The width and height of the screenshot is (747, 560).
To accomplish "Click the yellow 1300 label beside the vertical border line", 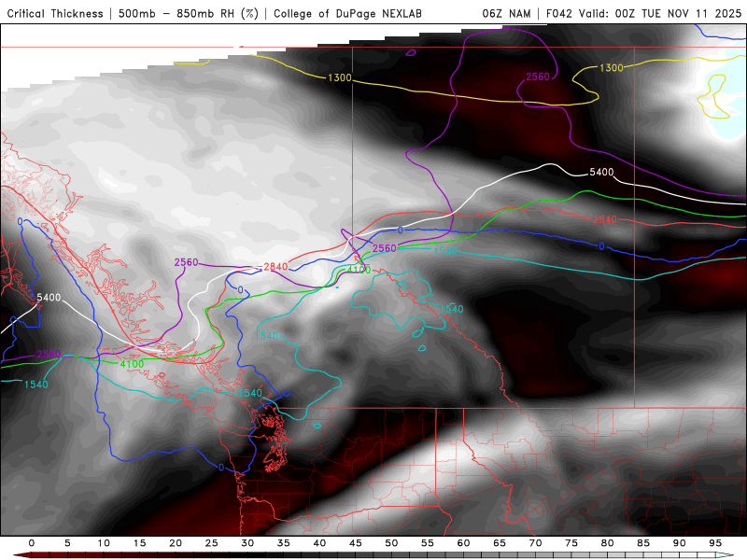I will [340, 77].
